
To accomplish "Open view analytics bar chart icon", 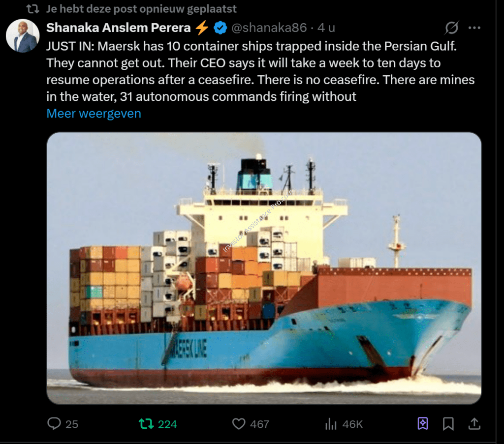I will pyautogui.click(x=331, y=424).
